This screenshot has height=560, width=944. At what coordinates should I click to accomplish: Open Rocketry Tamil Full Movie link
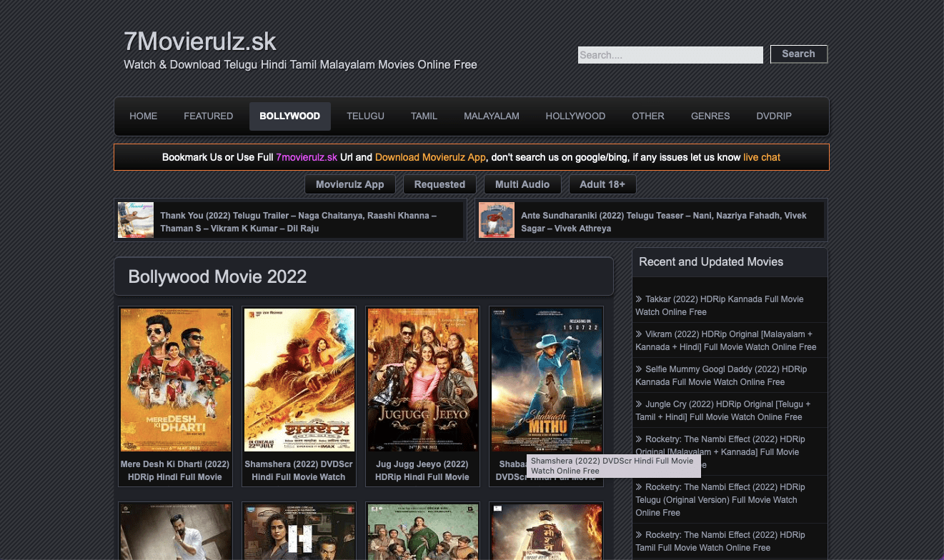tap(720, 541)
